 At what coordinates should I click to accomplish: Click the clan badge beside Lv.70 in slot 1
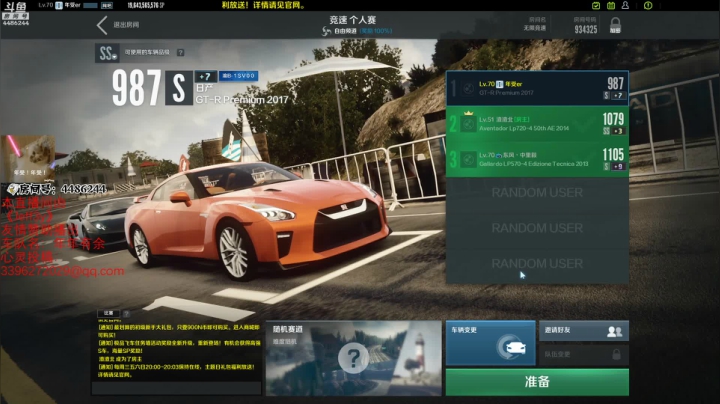(x=500, y=84)
